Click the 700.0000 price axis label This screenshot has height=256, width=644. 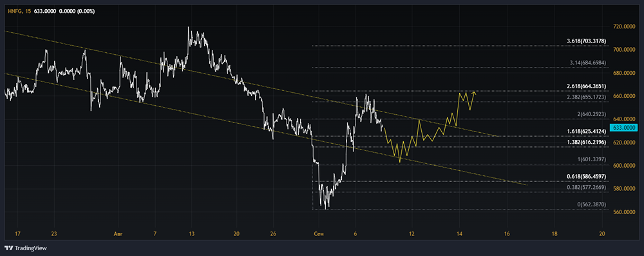[624, 50]
